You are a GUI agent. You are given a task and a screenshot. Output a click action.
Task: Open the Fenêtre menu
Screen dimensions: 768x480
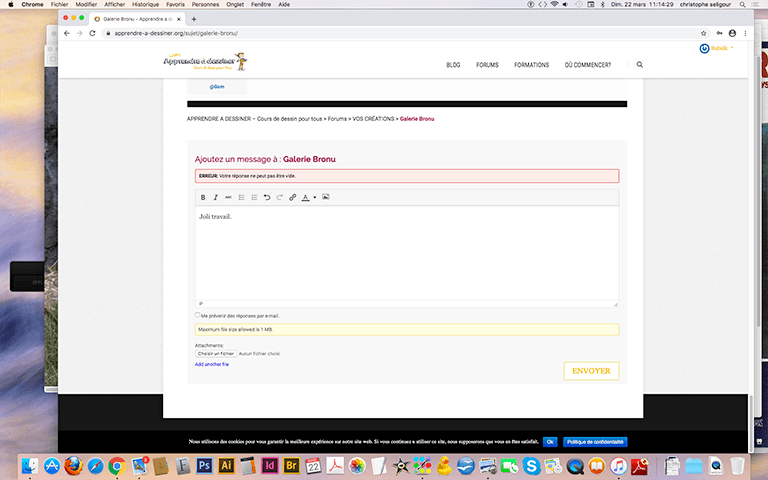coord(261,4)
